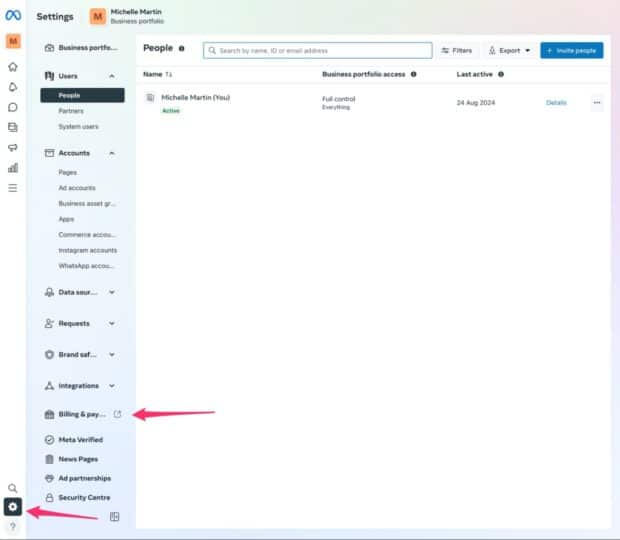Focus the search by name field
Image resolution: width=620 pixels, height=540 pixels.
pyautogui.click(x=318, y=51)
